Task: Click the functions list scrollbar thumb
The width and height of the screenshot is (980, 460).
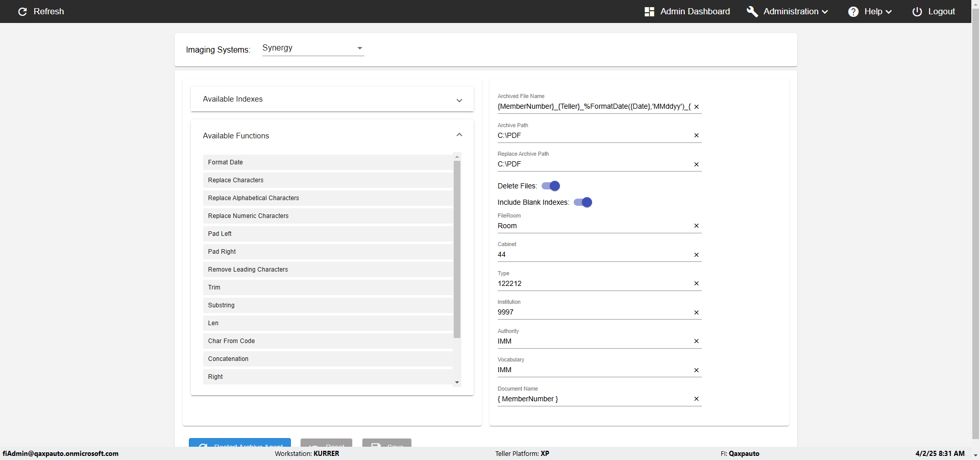Action: pyautogui.click(x=457, y=249)
